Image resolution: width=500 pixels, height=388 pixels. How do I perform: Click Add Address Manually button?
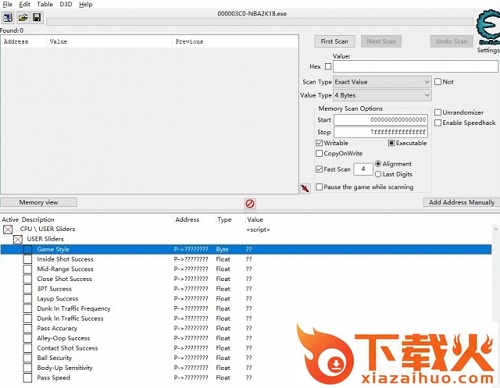pyautogui.click(x=462, y=202)
